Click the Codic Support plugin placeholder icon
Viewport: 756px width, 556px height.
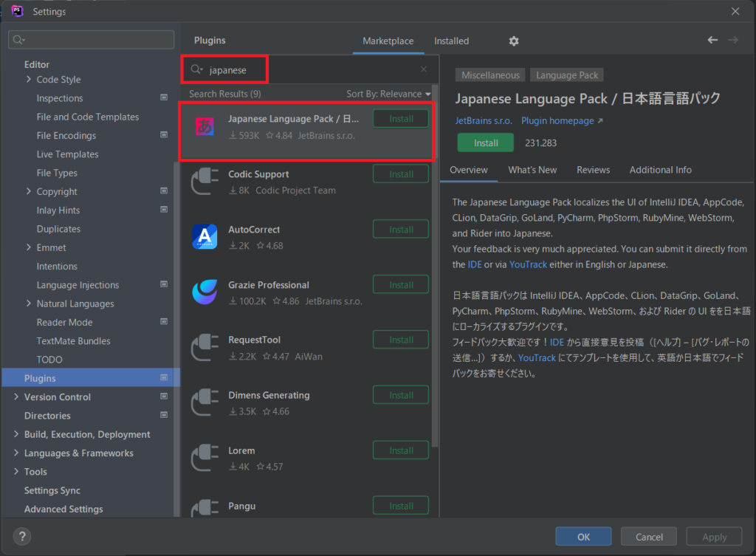(x=205, y=182)
